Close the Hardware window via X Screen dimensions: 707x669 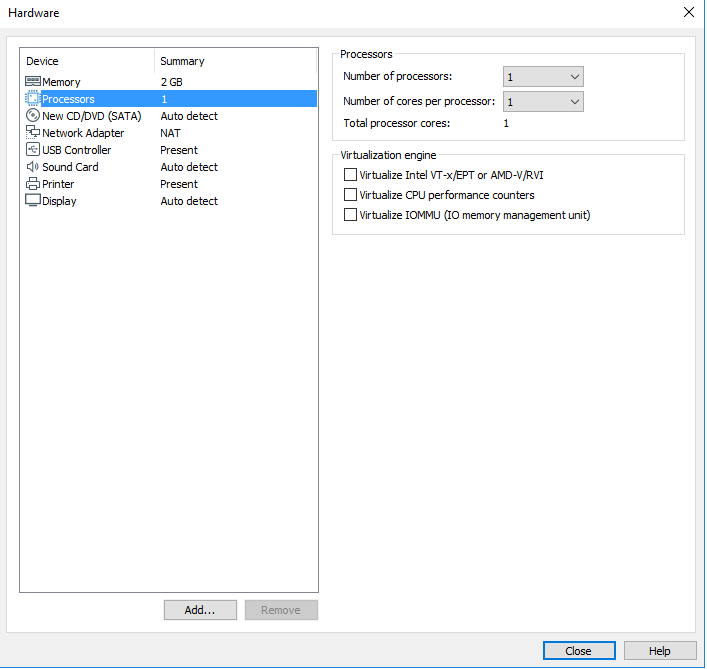click(689, 12)
